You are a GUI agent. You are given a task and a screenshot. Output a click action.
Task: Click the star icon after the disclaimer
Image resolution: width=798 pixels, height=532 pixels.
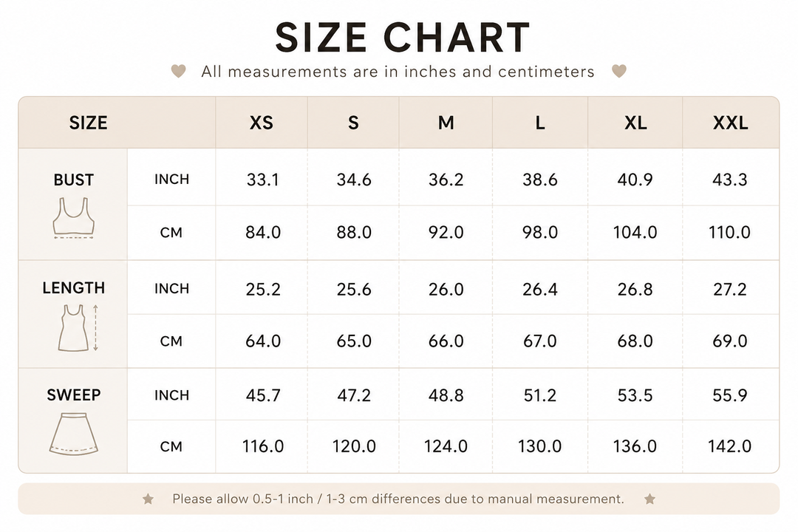[649, 499]
